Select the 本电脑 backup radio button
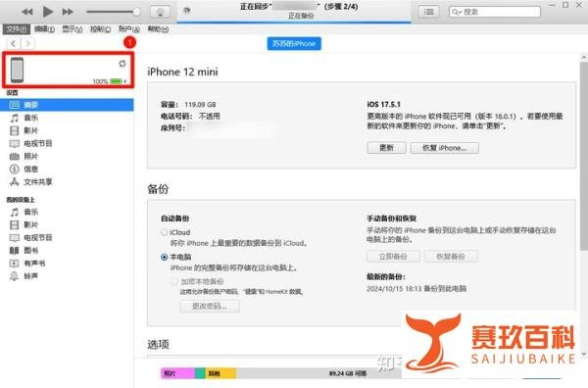Screen dimensions: 588x388 pyautogui.click(x=164, y=257)
